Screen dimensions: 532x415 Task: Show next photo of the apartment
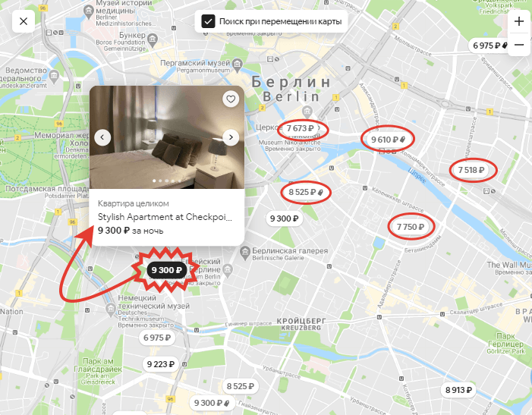[x=231, y=137]
